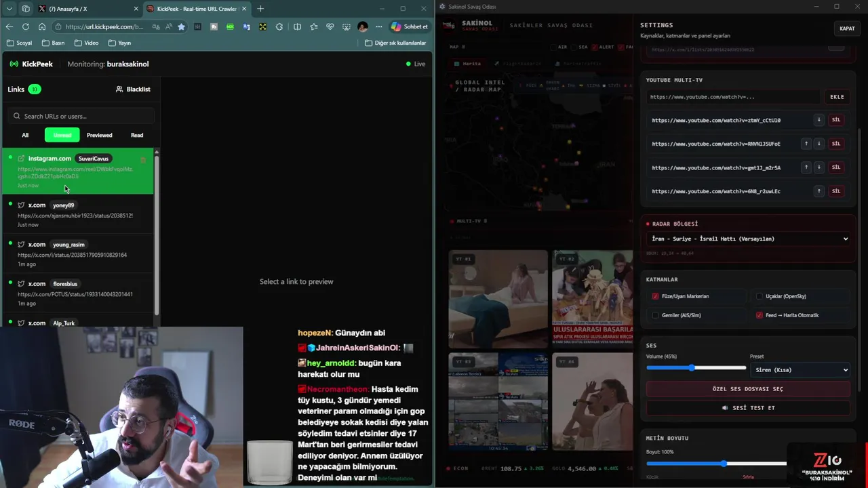This screenshot has height=488, width=868.
Task: Move RNVN1JSUFoE video down
Action: (x=818, y=144)
